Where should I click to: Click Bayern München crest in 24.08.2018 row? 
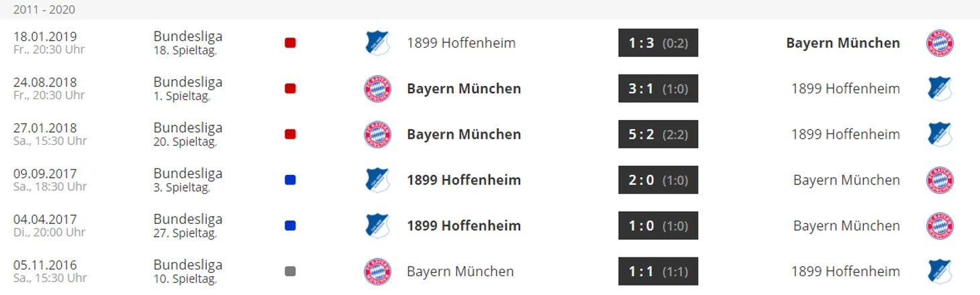pyautogui.click(x=377, y=88)
